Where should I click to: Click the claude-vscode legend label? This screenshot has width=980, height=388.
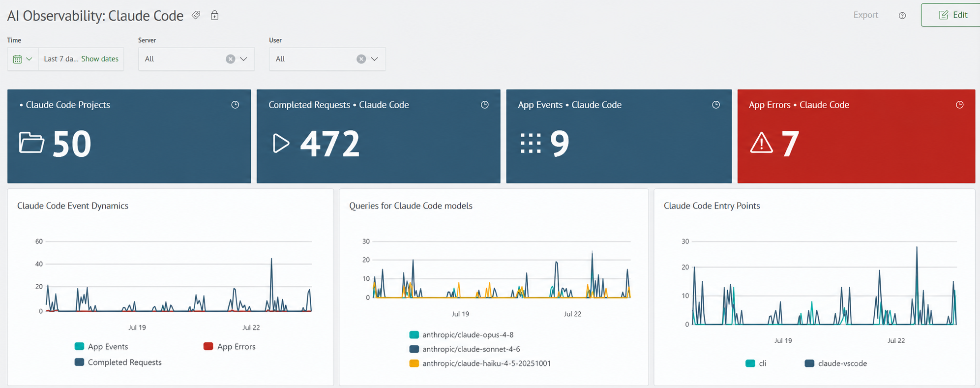click(842, 363)
